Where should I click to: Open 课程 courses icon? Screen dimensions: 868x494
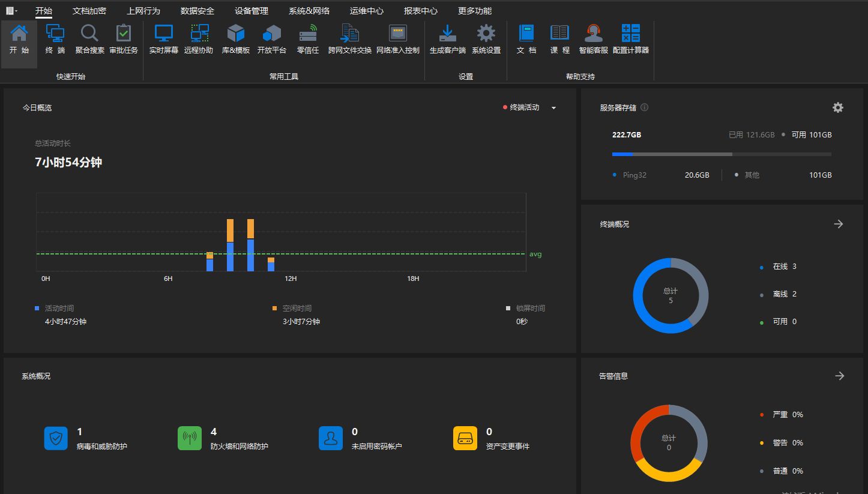[560, 40]
